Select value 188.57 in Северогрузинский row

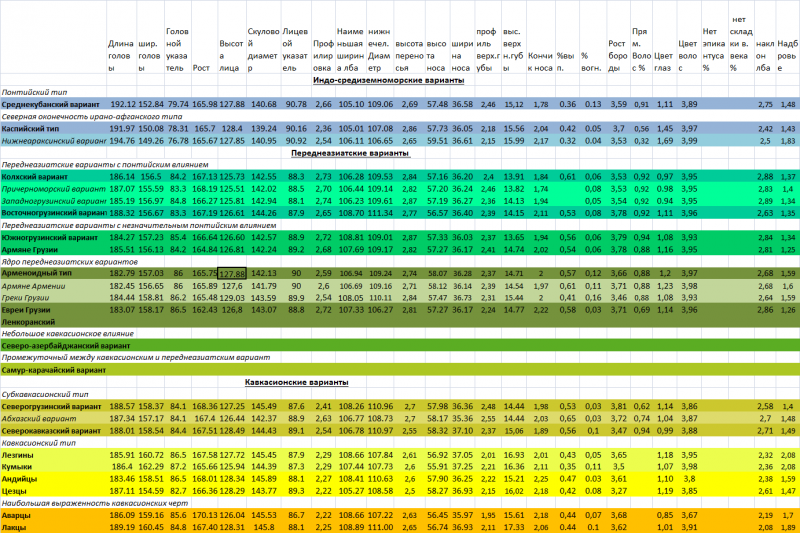tap(123, 407)
